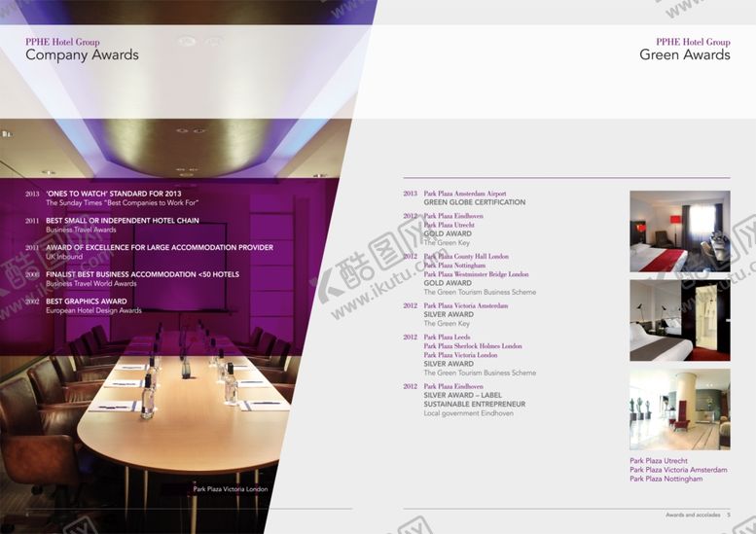Select 'PPHE Hotel Group' above Company Awards
756x534 pixels.
coord(62,42)
